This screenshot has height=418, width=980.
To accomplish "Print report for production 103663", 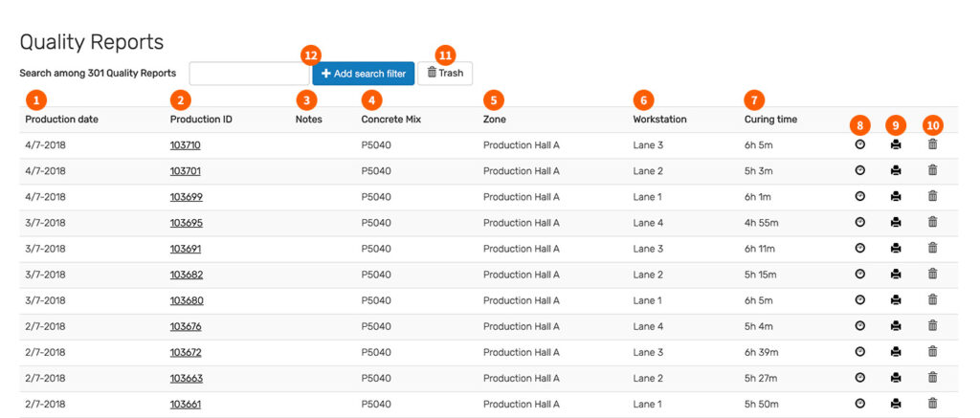I will coord(896,378).
